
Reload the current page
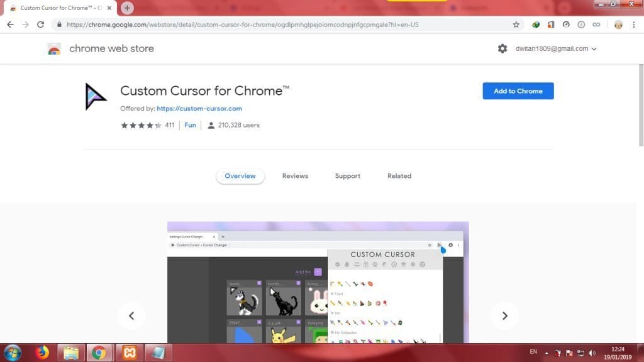click(x=41, y=25)
